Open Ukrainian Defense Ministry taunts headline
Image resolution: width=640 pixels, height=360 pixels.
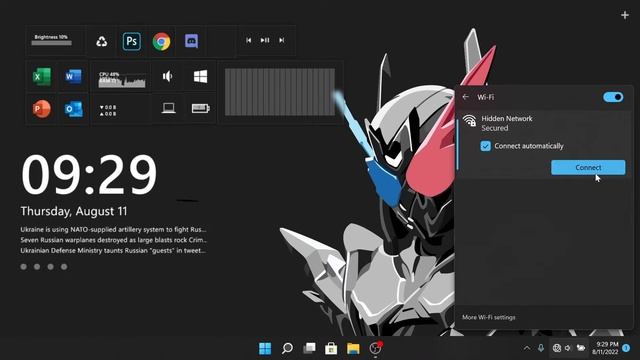coord(113,251)
